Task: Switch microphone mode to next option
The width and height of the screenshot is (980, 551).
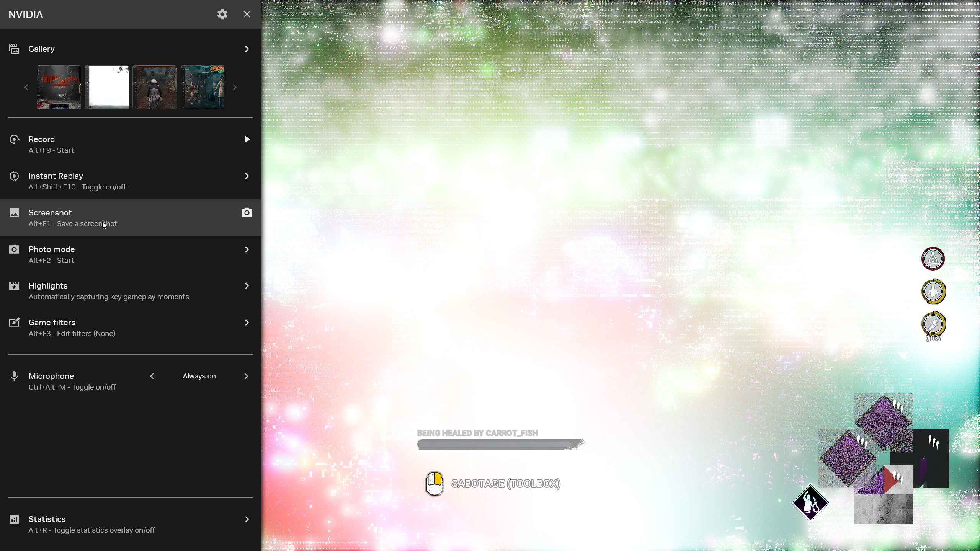Action: [x=246, y=376]
